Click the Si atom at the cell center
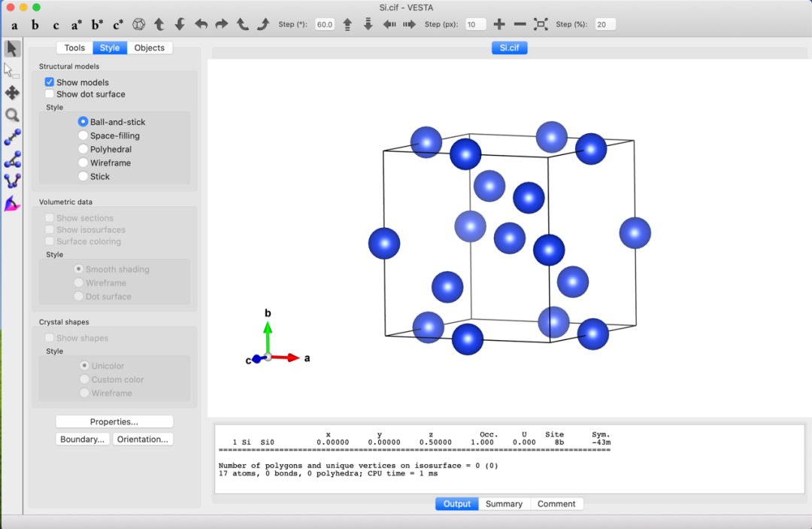 (510, 239)
